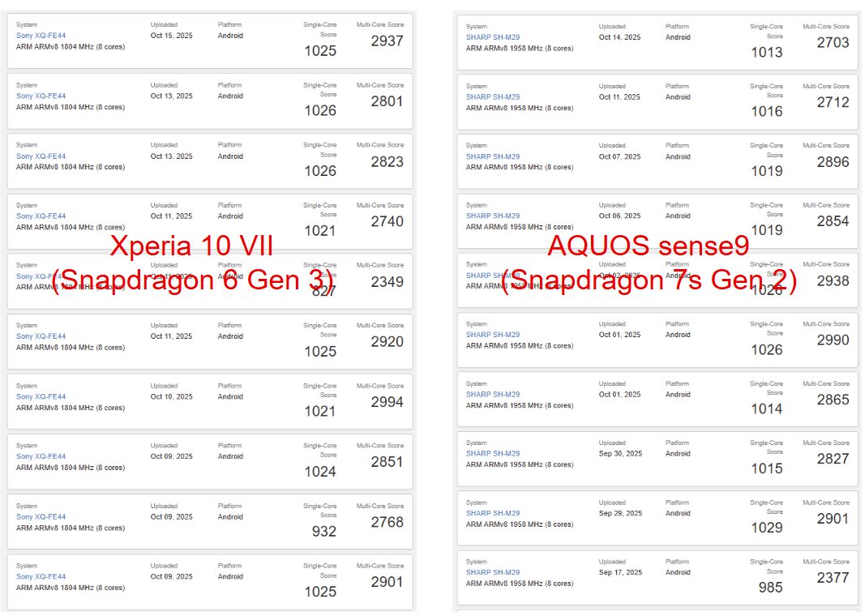Open Sony XQ-FE44 link scoring 2937 multi-core
This screenshot has width=865, height=616.
click(41, 36)
